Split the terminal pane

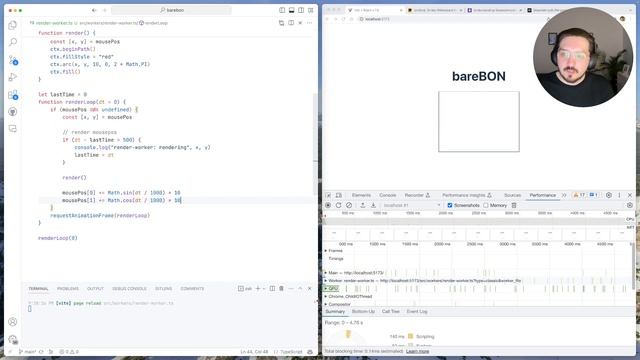click(x=272, y=289)
